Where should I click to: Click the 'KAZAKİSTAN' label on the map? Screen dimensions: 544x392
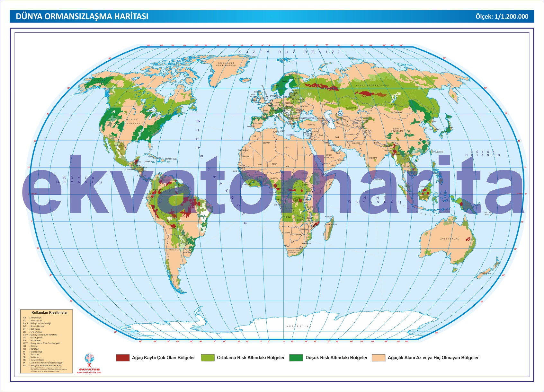coord(351,108)
